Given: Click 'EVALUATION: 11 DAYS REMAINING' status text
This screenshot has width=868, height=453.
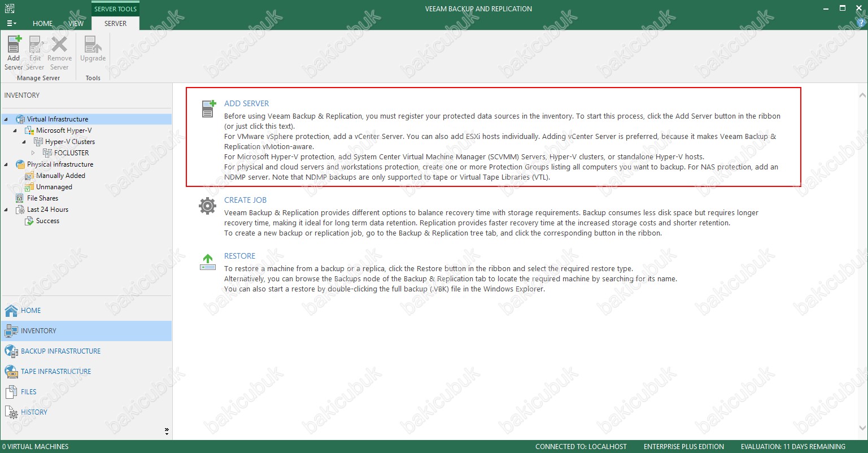Looking at the screenshot, I should [x=793, y=447].
